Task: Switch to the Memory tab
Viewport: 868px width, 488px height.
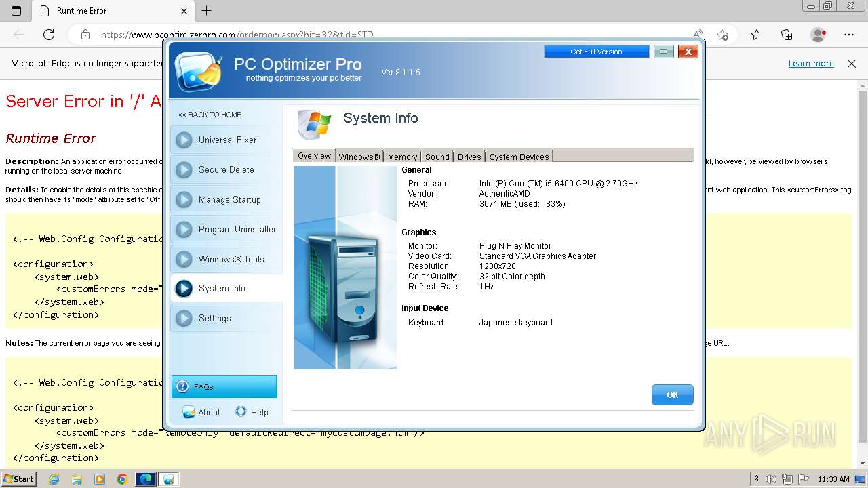Action: (402, 157)
